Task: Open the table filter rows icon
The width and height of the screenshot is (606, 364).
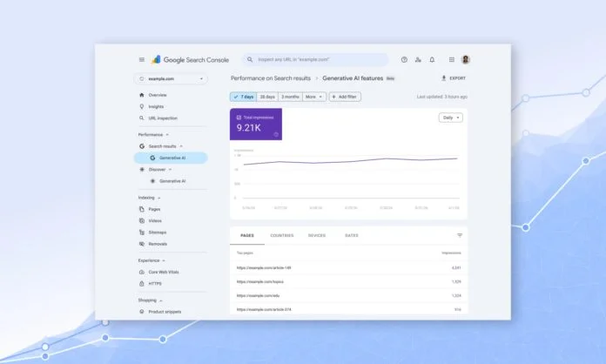Action: [x=460, y=235]
